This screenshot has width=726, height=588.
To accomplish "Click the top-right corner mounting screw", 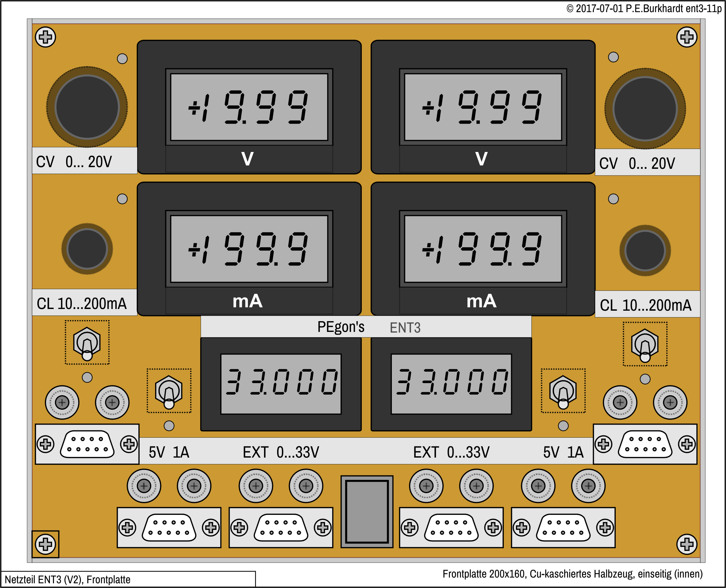I will pyautogui.click(x=687, y=37).
